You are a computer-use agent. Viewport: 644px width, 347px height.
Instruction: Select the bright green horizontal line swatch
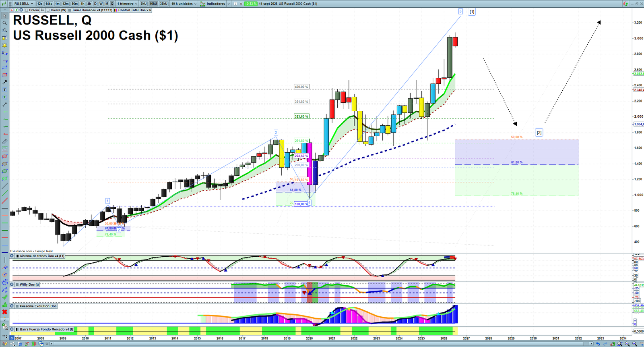(x=5, y=223)
